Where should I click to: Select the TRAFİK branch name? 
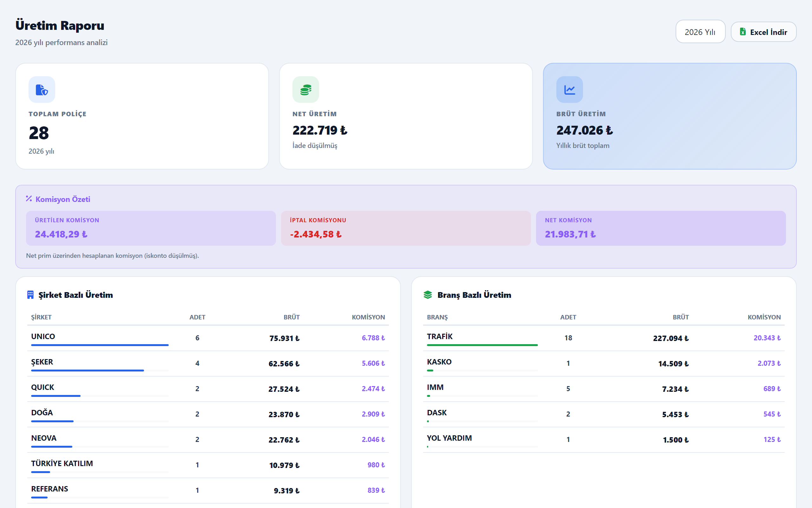pyautogui.click(x=440, y=336)
